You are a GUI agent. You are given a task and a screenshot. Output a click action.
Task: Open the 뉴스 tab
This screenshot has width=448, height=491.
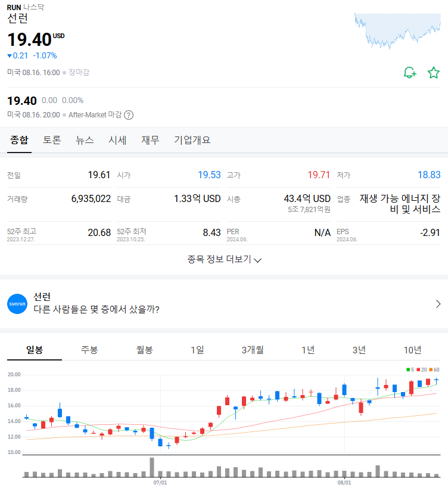tap(85, 139)
